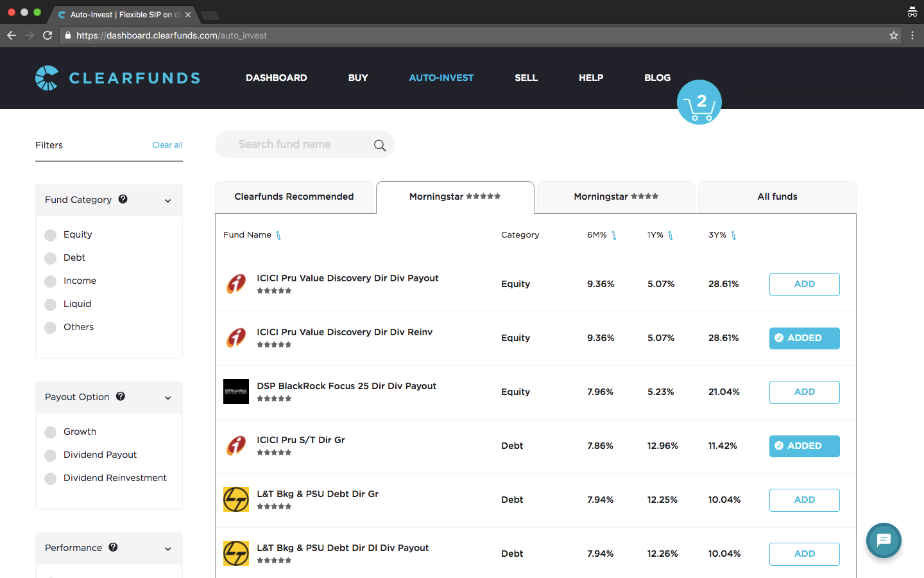Click ICICI logo for Value Discovery Div Reinv
The image size is (924, 578).
coord(236,337)
